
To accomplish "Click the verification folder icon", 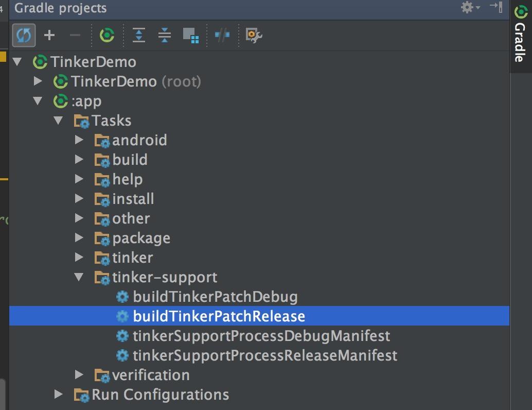I will pyautogui.click(x=102, y=375).
